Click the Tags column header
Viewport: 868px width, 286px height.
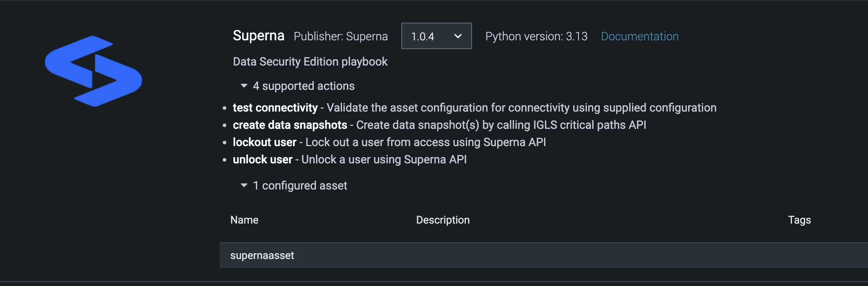click(x=799, y=220)
